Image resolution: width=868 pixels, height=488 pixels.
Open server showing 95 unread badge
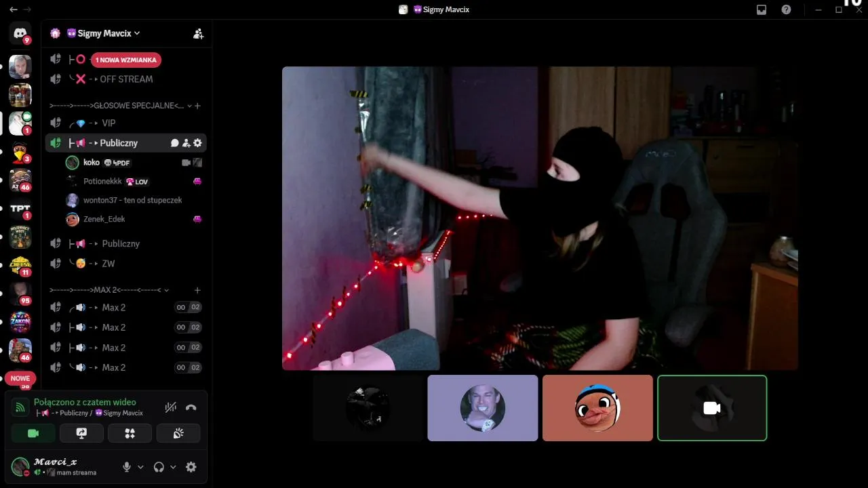tap(20, 293)
